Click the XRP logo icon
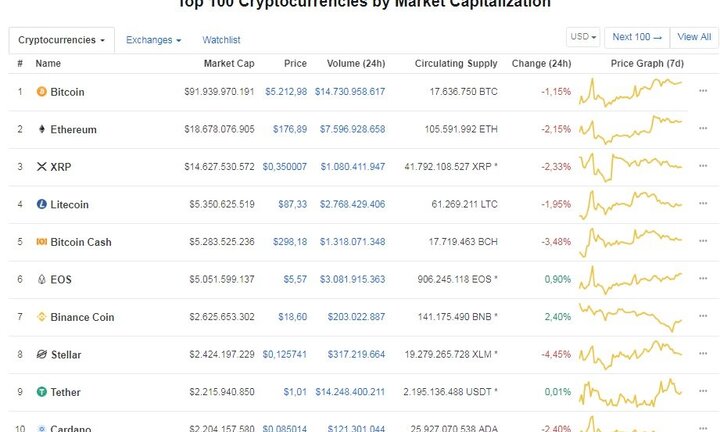The height and width of the screenshot is (432, 720). 41,167
